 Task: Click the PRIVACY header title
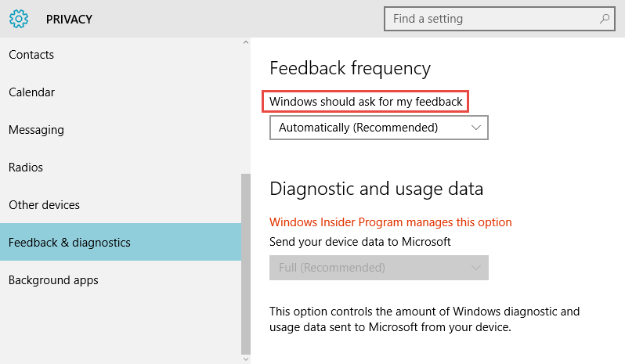69,19
